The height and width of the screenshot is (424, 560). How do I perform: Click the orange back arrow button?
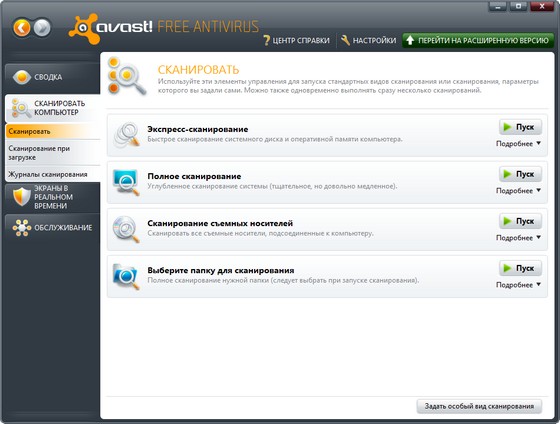(x=22, y=28)
